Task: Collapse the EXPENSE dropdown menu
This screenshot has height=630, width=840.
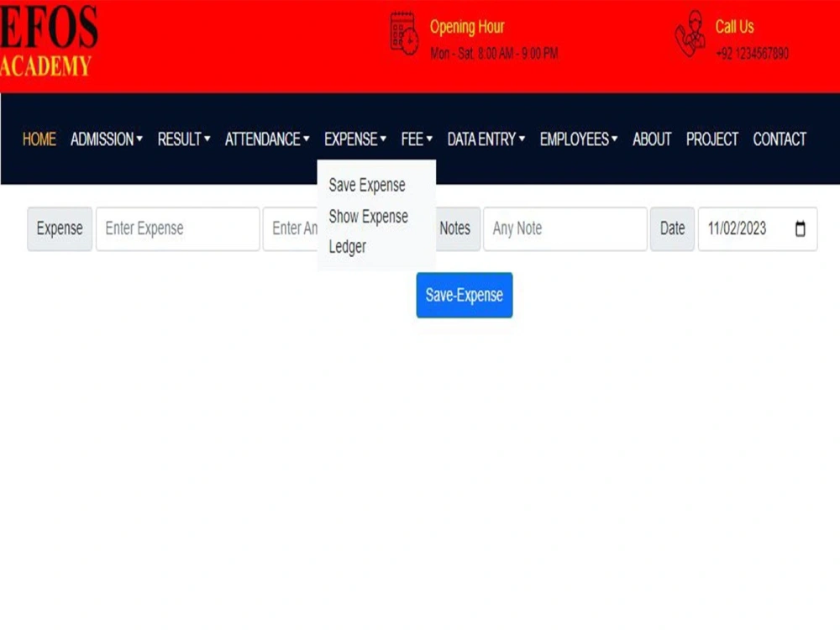Action: coord(355,139)
